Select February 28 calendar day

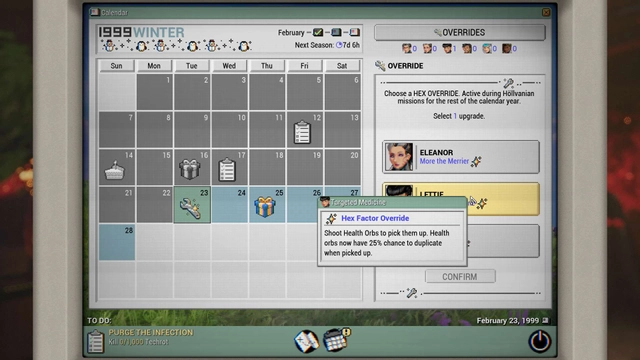coord(117,242)
